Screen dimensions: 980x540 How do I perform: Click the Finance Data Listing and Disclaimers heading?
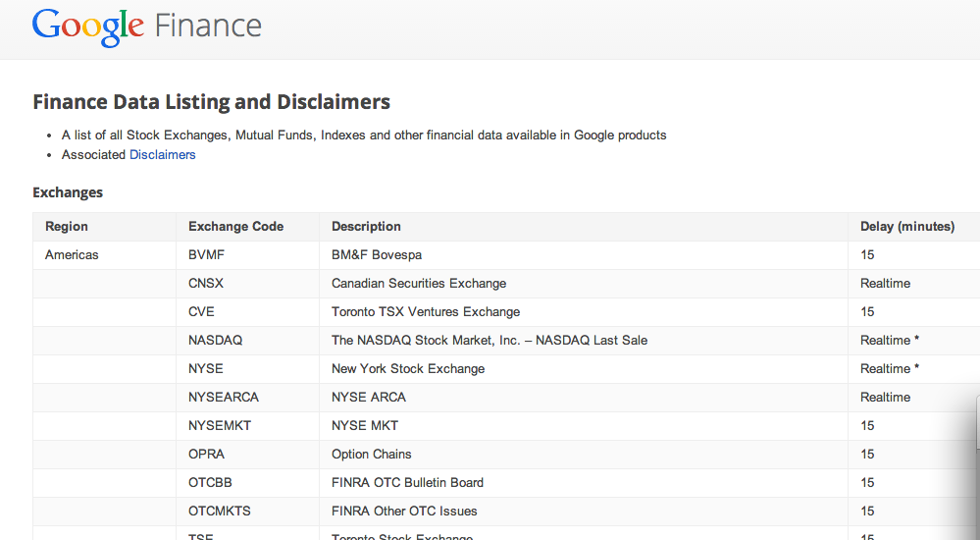coord(211,102)
